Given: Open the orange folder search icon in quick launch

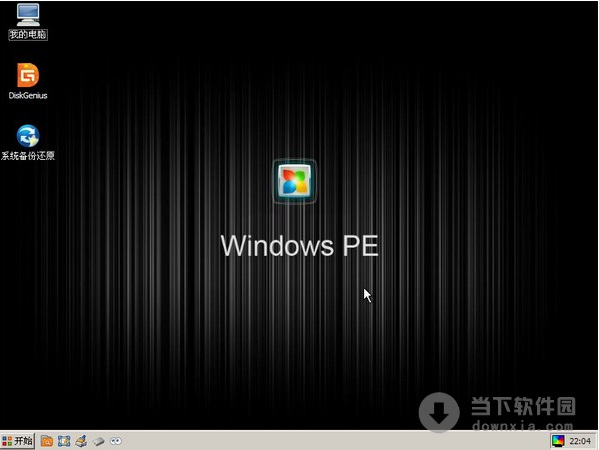Looking at the screenshot, I should coord(47,441).
